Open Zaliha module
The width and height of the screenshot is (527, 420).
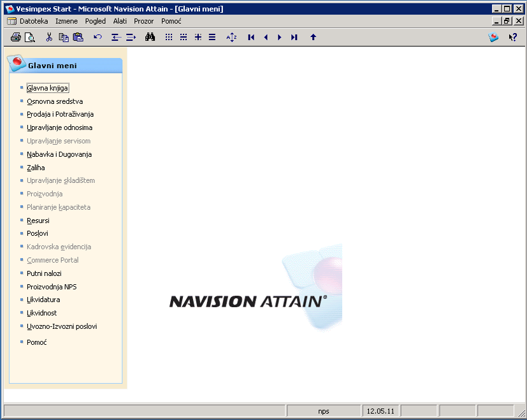(x=36, y=168)
